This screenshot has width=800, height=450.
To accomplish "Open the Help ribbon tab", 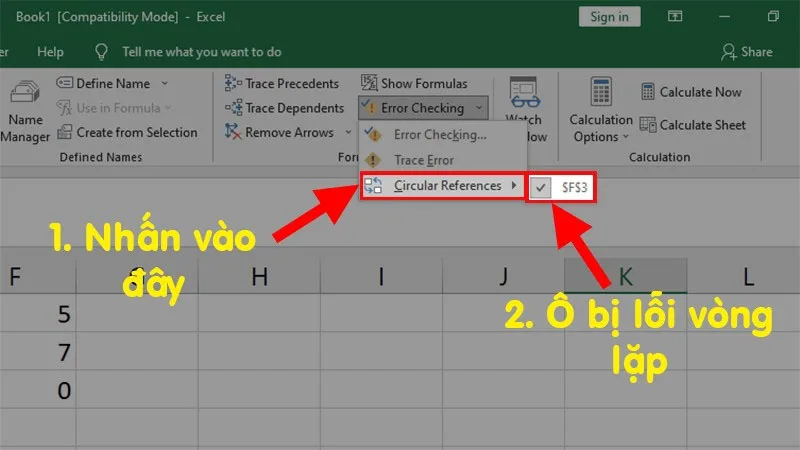I will 50,52.
